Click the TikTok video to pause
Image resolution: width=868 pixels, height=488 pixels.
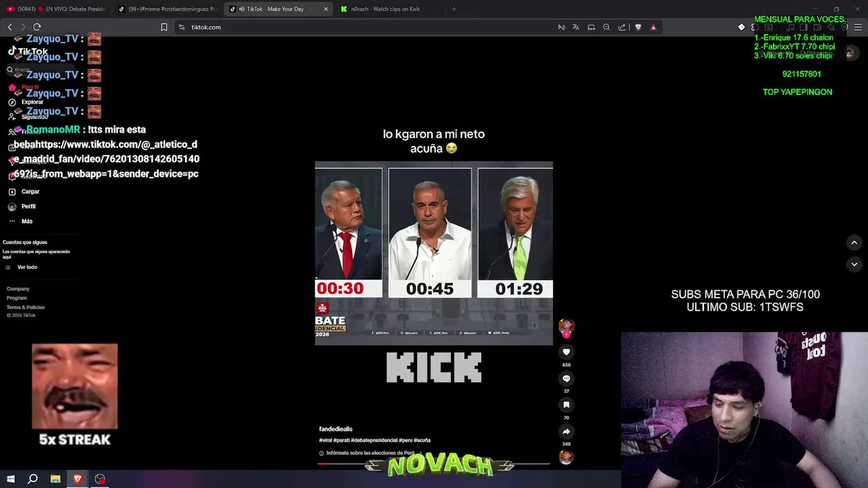[x=434, y=253]
